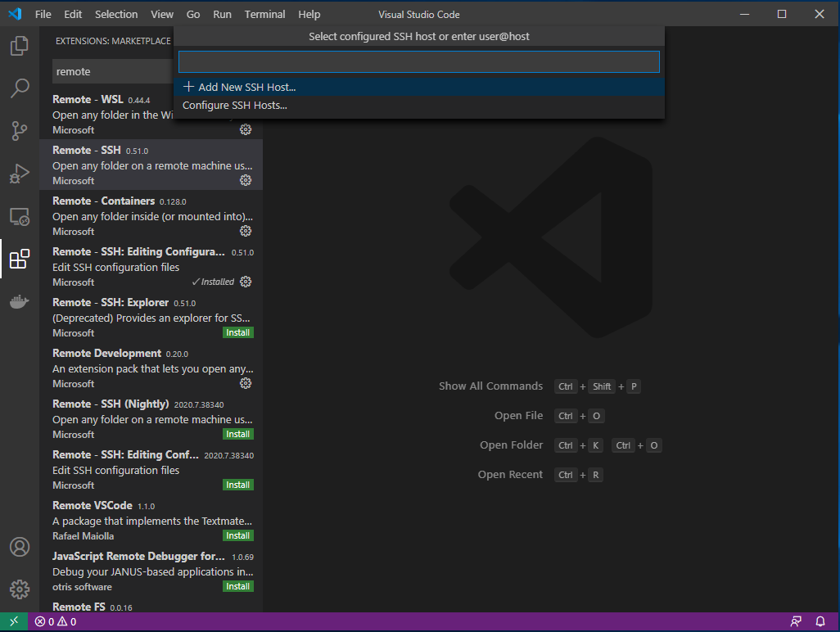Open problems via errors and warnings indicator
The height and width of the screenshot is (632, 840).
click(56, 621)
